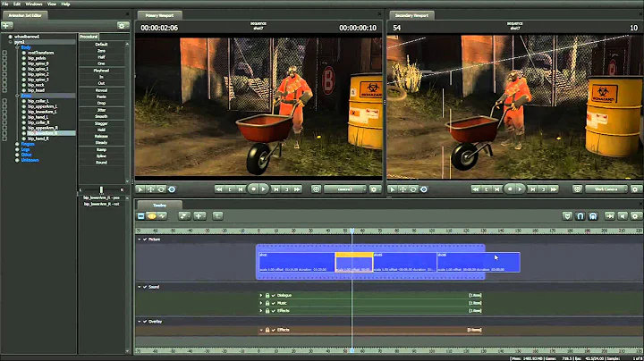This screenshot has height=361, width=644.
Task: Select the Secondary Viewport tab
Action: 411,15
